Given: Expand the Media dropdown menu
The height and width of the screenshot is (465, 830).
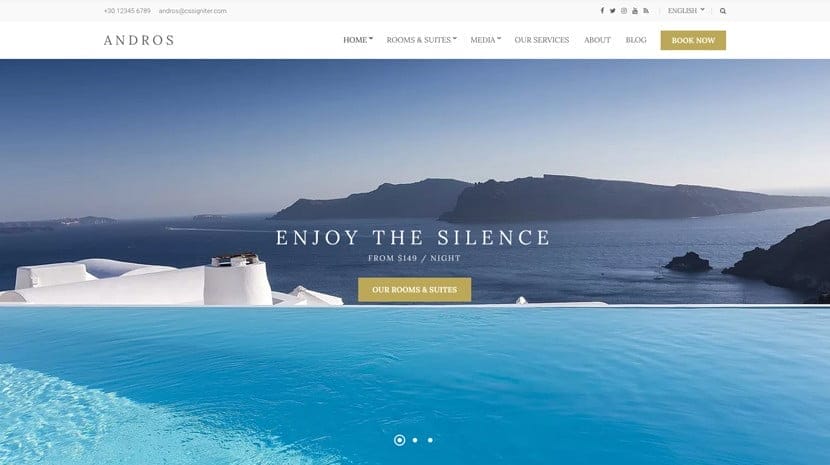Looking at the screenshot, I should tap(485, 40).
